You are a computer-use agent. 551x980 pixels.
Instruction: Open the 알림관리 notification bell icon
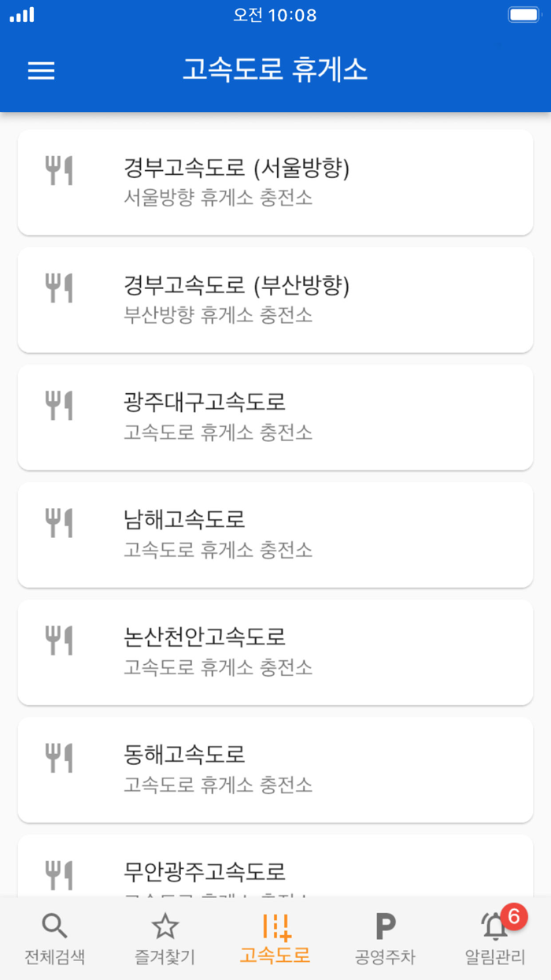(493, 928)
